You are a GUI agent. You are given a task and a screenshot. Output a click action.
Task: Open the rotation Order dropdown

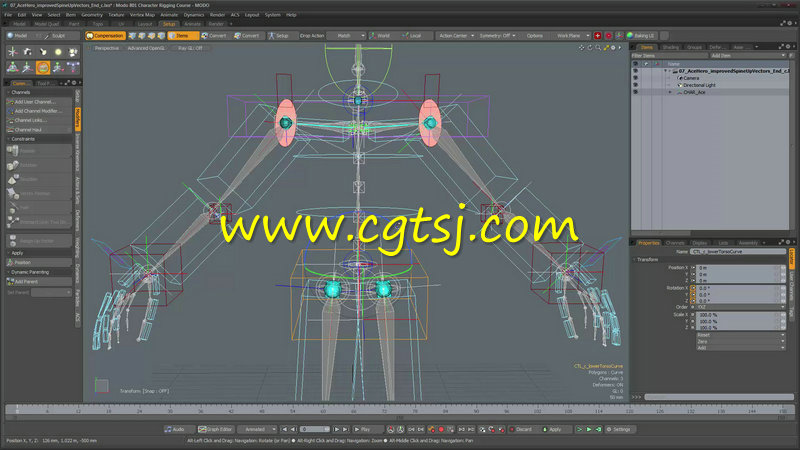click(741, 307)
